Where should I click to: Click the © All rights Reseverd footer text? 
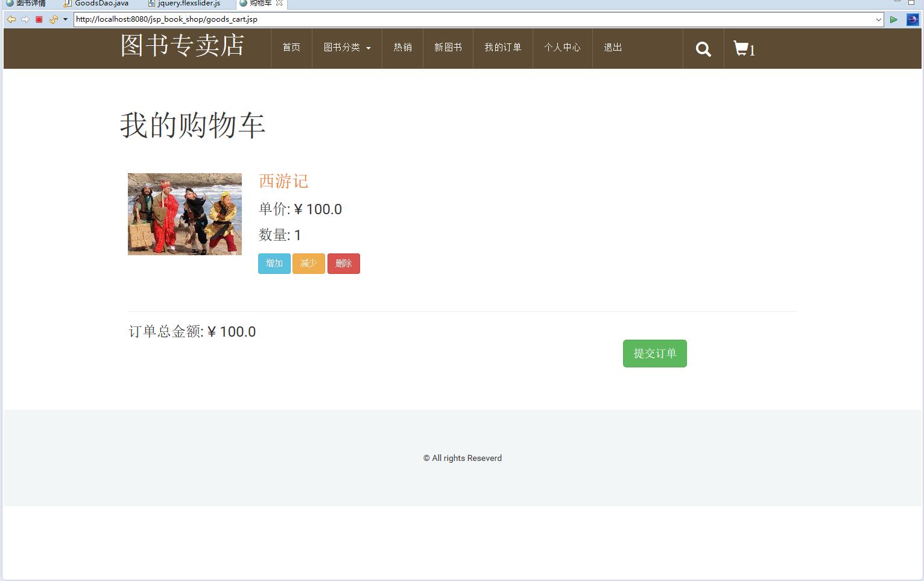pos(463,458)
